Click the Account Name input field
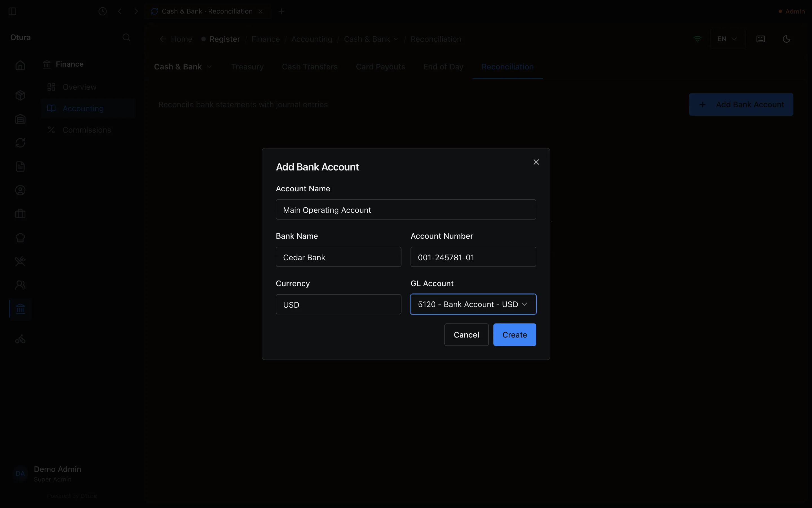This screenshot has height=508, width=812. click(x=406, y=210)
